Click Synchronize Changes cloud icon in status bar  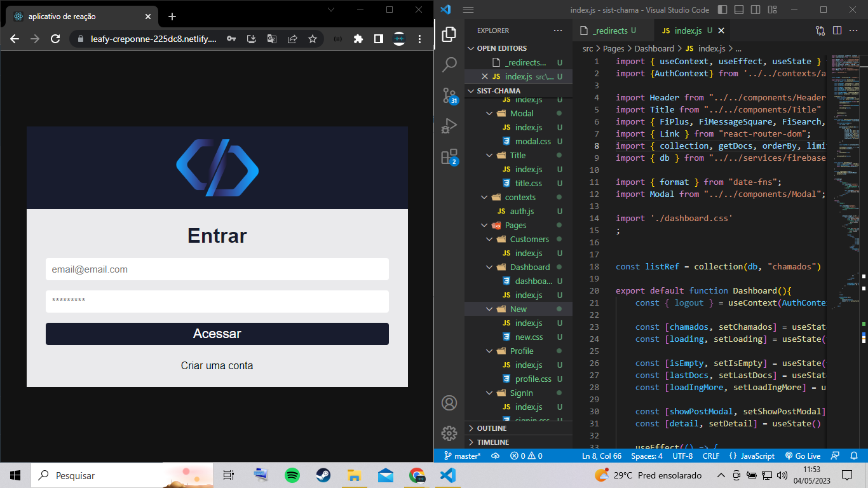pos(496,456)
